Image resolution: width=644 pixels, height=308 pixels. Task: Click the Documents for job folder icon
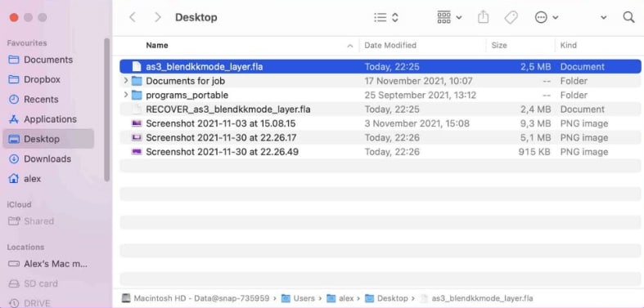coord(137,81)
